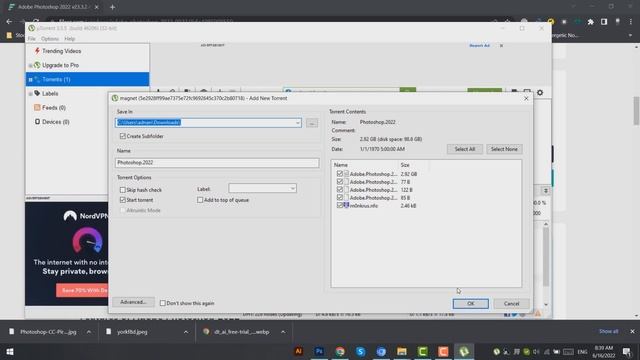
Task: Click the uTorrent detail pane scrollbar down arrow
Action: click(x=546, y=304)
